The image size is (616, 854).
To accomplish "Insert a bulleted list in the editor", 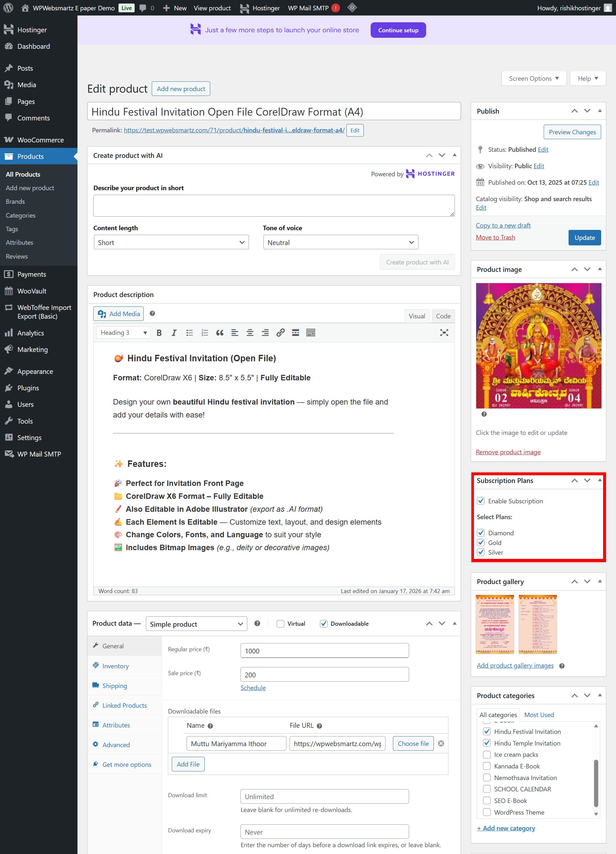I will pos(190,333).
